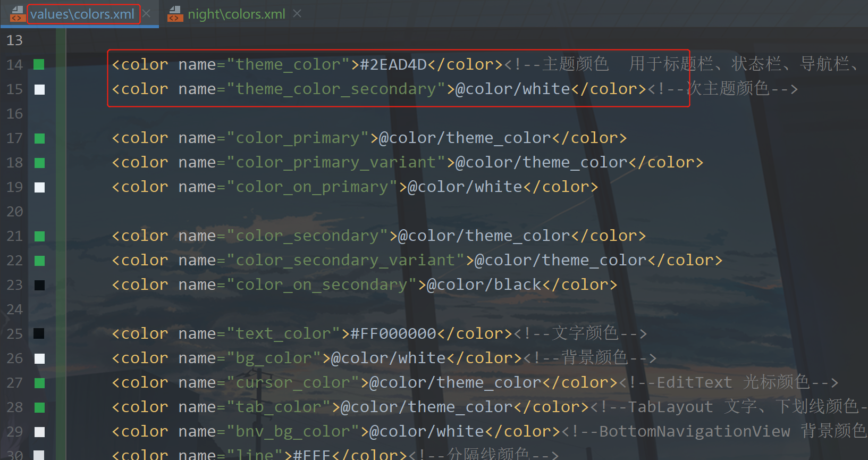
Task: Click line number 20 in the gutter
Action: click(15, 212)
